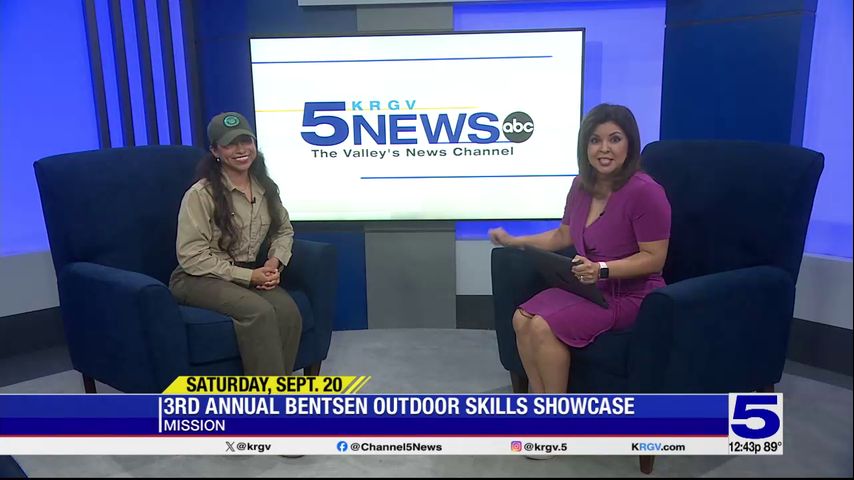Click the '3rd Annual Bentsen Outdoor Skills Showcase' headline
Screen dimensions: 854x480
coord(398,406)
